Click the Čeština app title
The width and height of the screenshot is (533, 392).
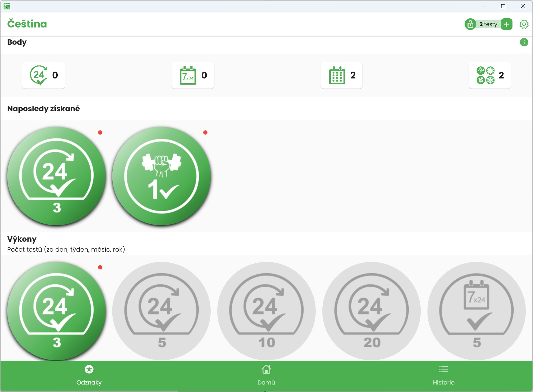[x=27, y=24]
